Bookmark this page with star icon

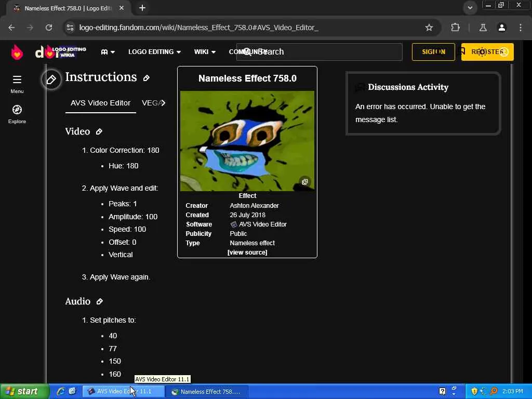429,28
